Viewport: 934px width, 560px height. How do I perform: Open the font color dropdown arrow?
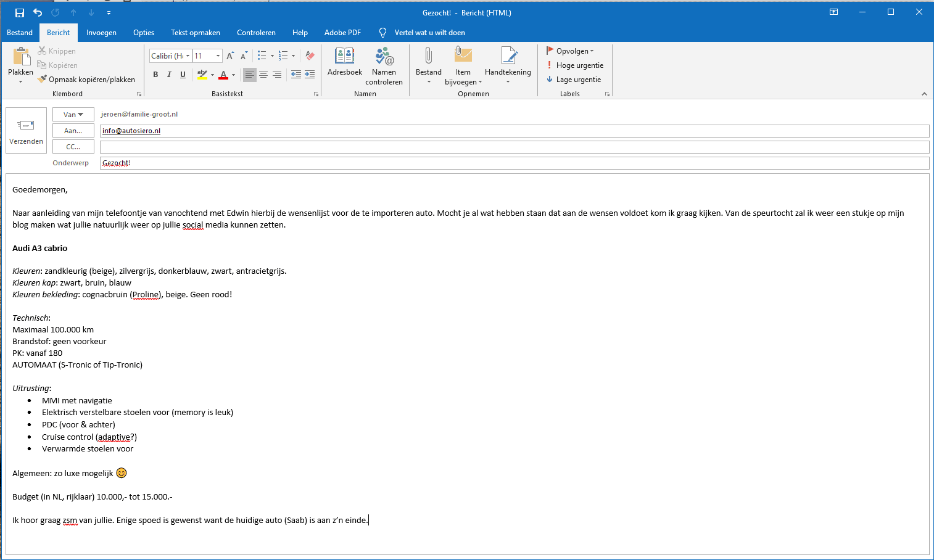pos(233,75)
